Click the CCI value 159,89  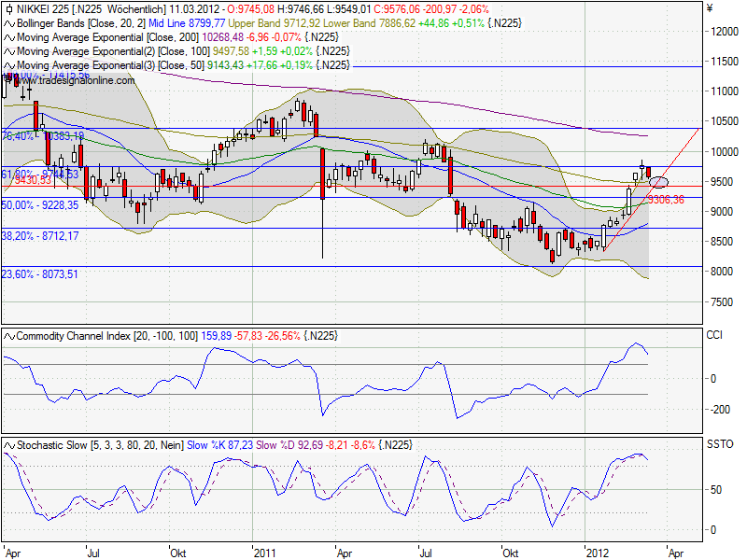(217, 336)
